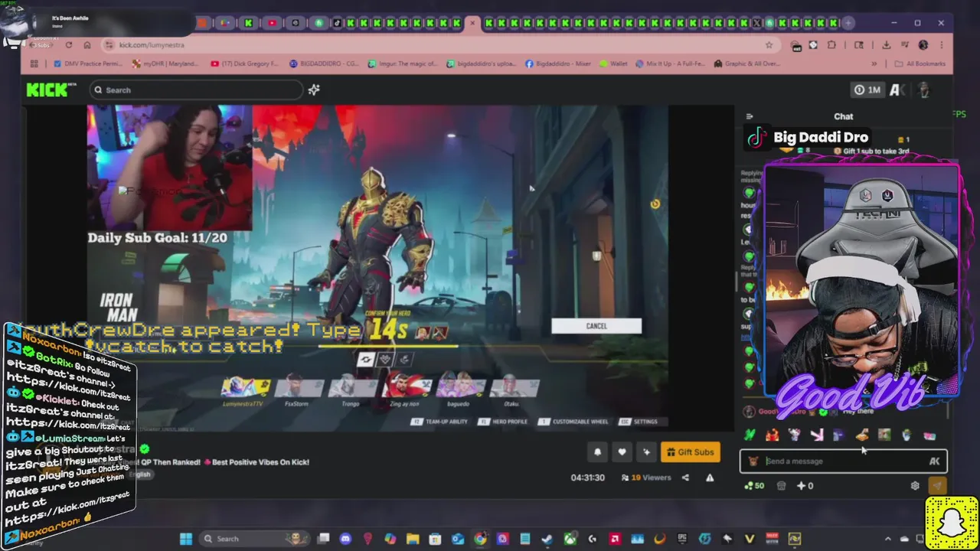Click the 19 Viewers count
The width and height of the screenshot is (980, 551).
[646, 478]
